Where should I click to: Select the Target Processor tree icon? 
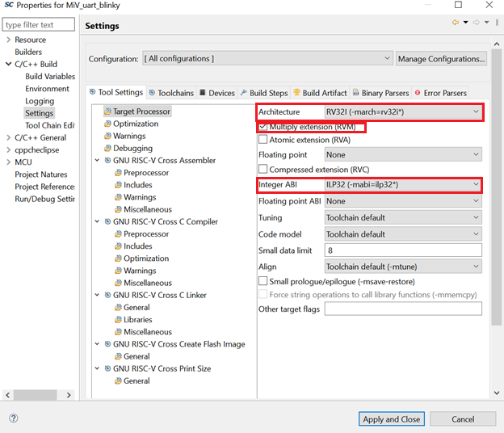point(107,111)
